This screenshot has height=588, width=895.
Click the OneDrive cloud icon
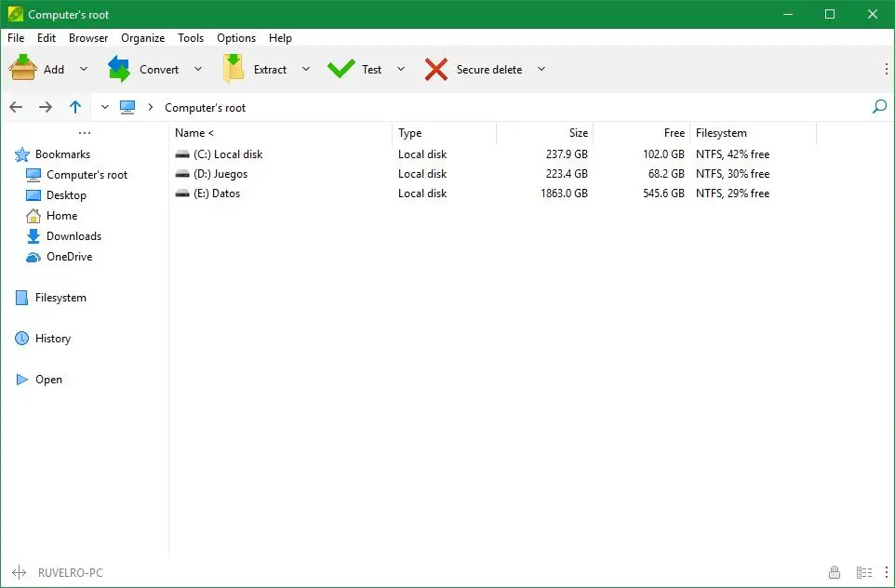click(x=33, y=258)
